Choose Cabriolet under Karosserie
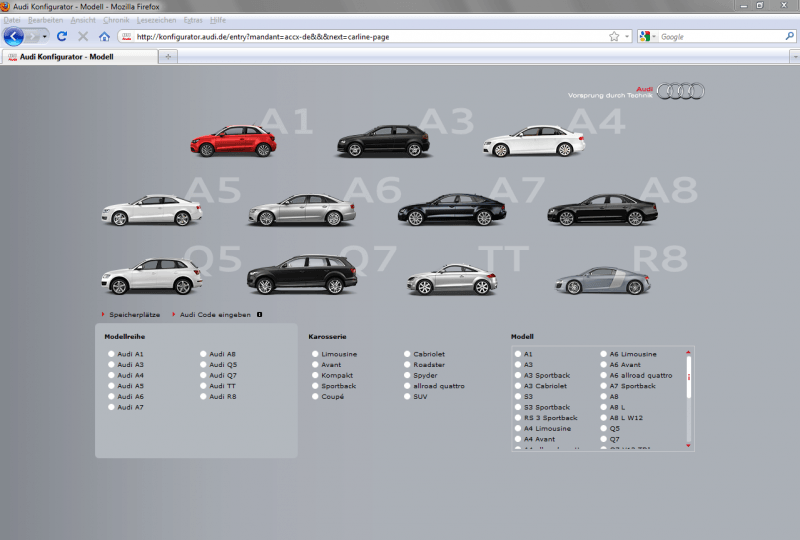The height and width of the screenshot is (540, 800). (x=407, y=354)
